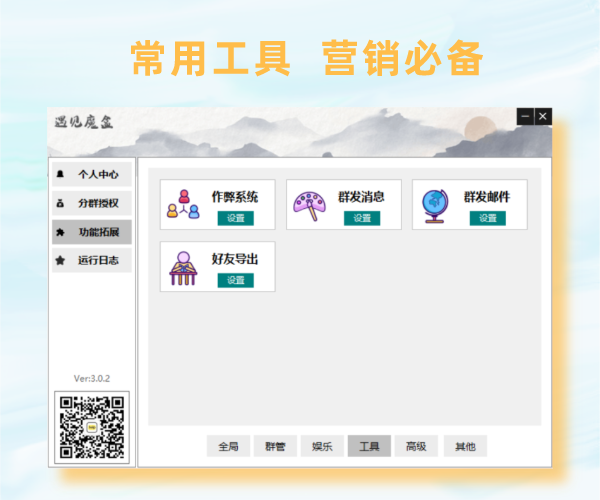Click the 好友导出 card title
600x500 pixels.
pyautogui.click(x=235, y=259)
